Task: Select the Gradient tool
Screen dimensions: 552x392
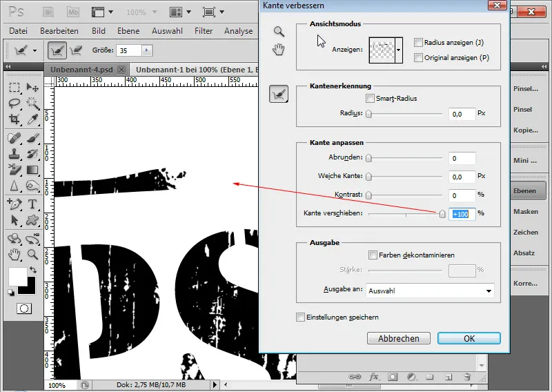Action: pos(32,170)
